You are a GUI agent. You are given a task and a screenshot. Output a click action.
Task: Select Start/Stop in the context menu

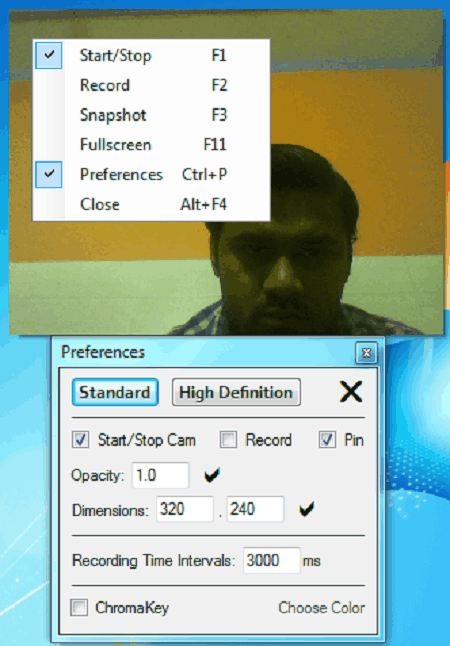click(152, 55)
